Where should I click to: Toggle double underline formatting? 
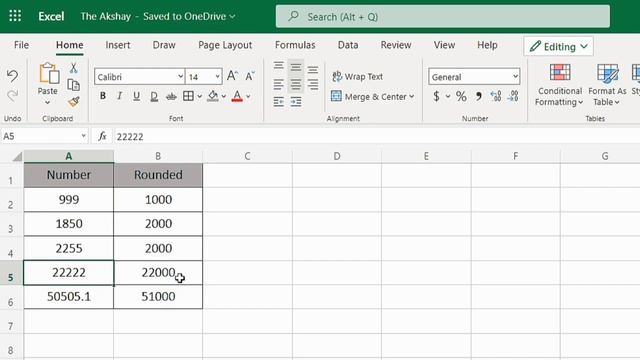coord(154,96)
